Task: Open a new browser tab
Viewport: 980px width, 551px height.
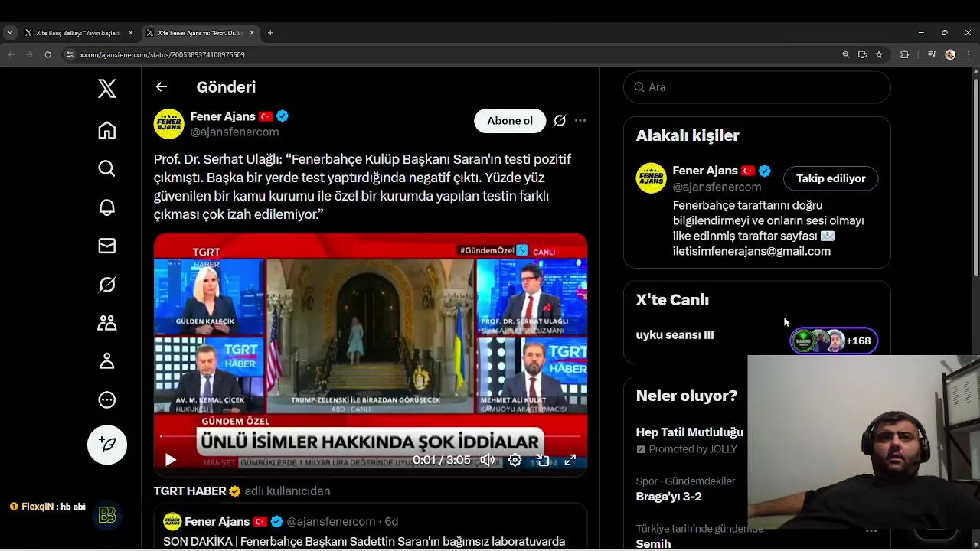Action: [x=270, y=33]
